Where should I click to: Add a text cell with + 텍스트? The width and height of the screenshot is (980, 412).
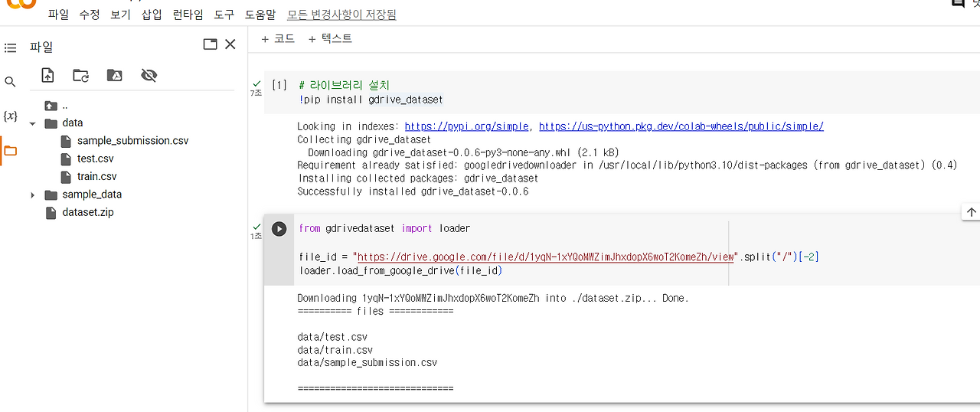pyautogui.click(x=330, y=38)
